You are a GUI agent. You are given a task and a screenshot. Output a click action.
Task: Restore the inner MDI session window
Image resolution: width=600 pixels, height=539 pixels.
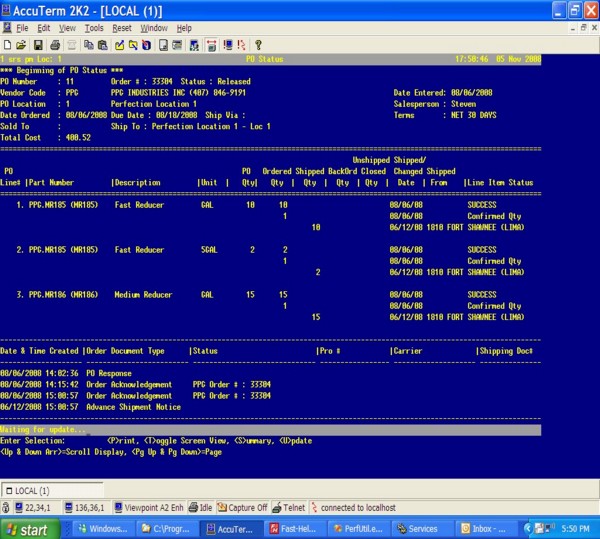pyautogui.click(x=584, y=28)
